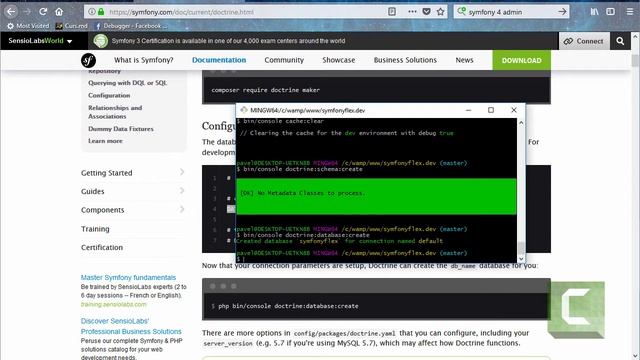Click the terminal scrollbar thumb
Screen dimensions: 640x360
521,248
